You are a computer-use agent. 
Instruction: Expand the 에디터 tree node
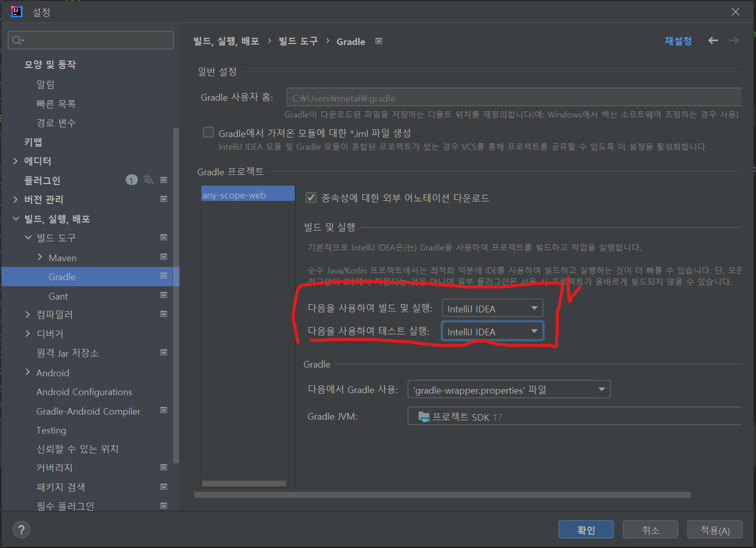(15, 161)
